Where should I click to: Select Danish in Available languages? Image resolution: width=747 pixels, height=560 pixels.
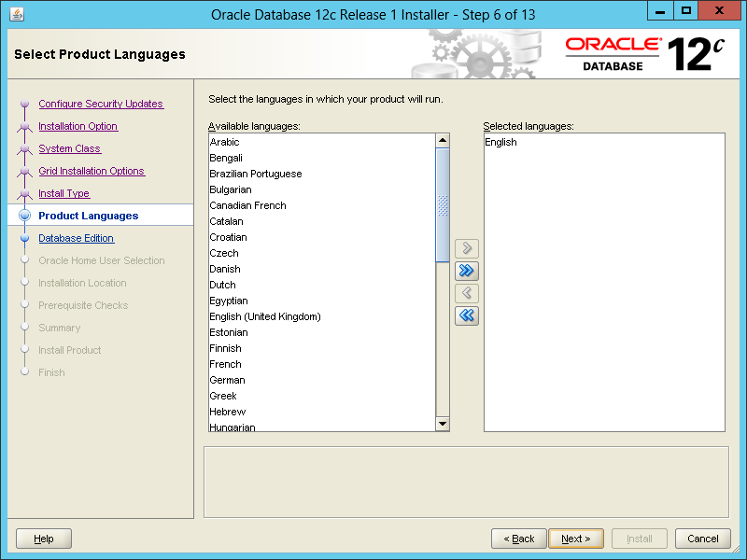coord(322,269)
